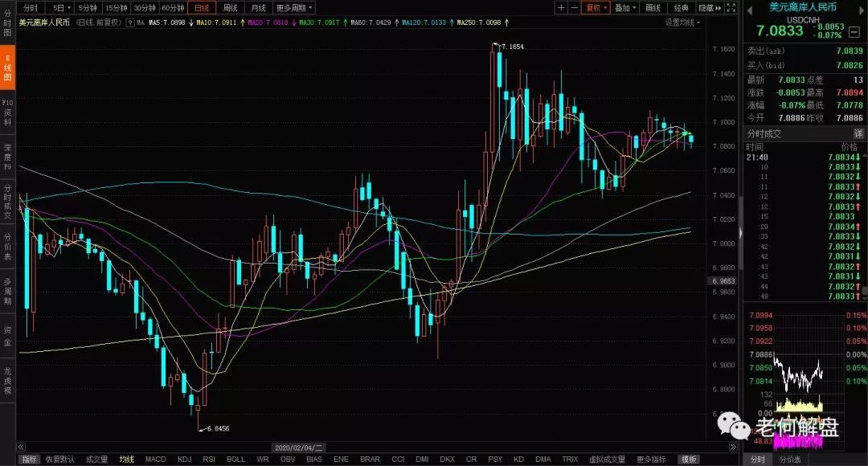Open 5日 period dropdown
This screenshot has width=868, height=466.
point(61,8)
